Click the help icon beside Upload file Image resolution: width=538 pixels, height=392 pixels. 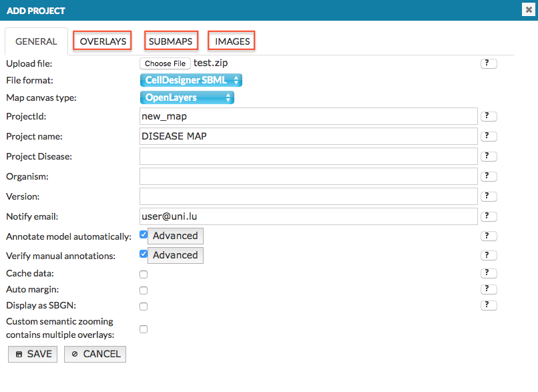click(x=489, y=63)
